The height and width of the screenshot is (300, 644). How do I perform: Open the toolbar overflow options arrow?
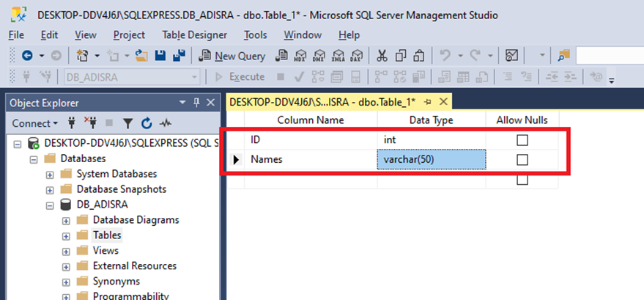[x=612, y=80]
